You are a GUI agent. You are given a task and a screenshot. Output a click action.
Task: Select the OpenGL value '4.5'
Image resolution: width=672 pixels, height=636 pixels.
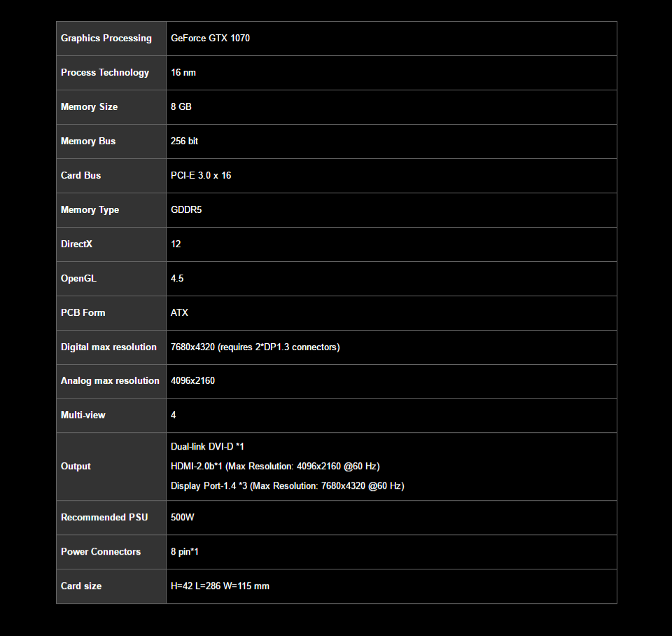(177, 278)
